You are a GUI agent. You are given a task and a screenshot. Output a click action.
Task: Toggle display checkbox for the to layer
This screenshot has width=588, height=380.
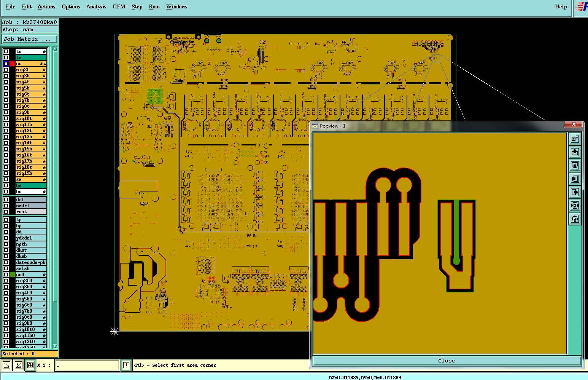(6, 51)
